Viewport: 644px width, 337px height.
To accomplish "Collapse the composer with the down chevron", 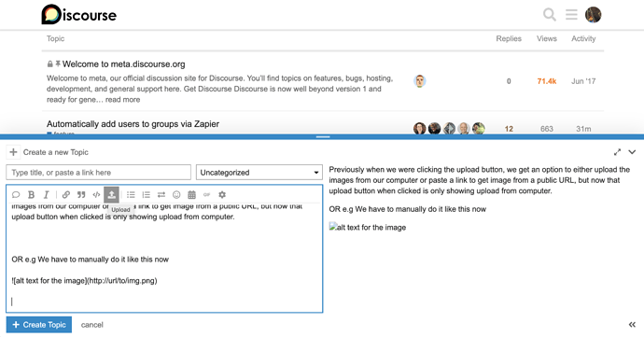I will point(632,152).
